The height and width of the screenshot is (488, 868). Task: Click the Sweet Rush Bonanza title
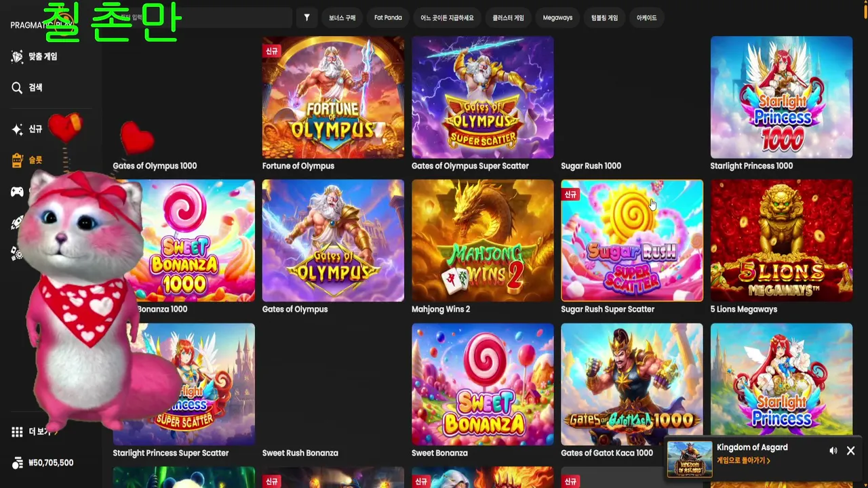point(300,453)
